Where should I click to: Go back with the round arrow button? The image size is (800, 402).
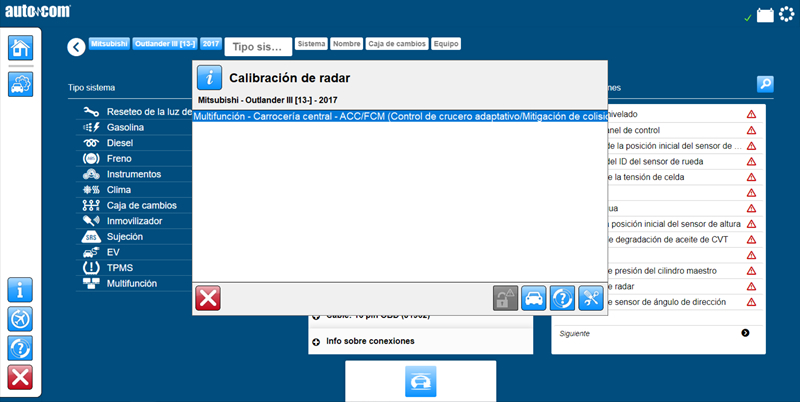coord(77,47)
